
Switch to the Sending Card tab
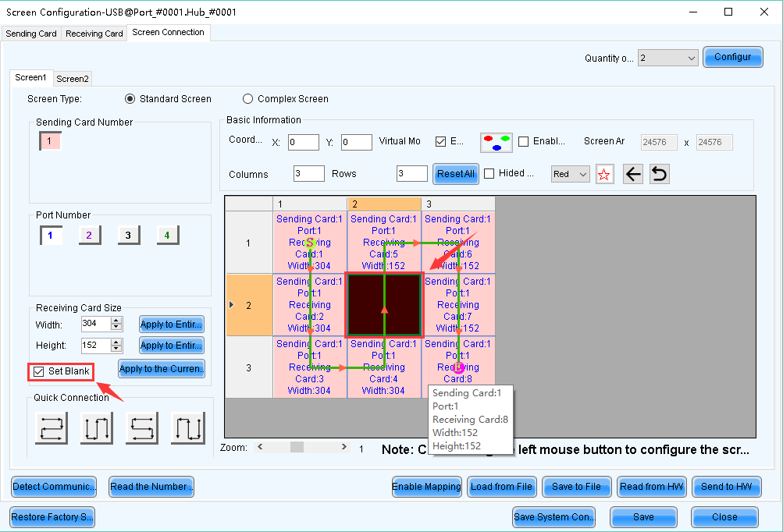[31, 34]
